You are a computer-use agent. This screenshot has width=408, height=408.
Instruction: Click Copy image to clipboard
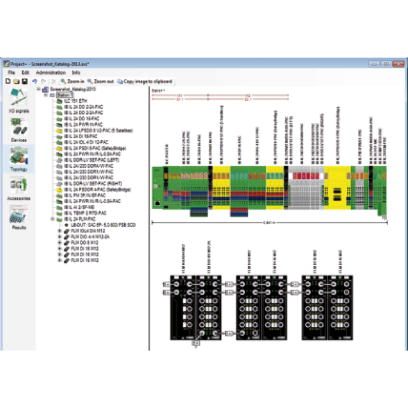tap(145, 81)
